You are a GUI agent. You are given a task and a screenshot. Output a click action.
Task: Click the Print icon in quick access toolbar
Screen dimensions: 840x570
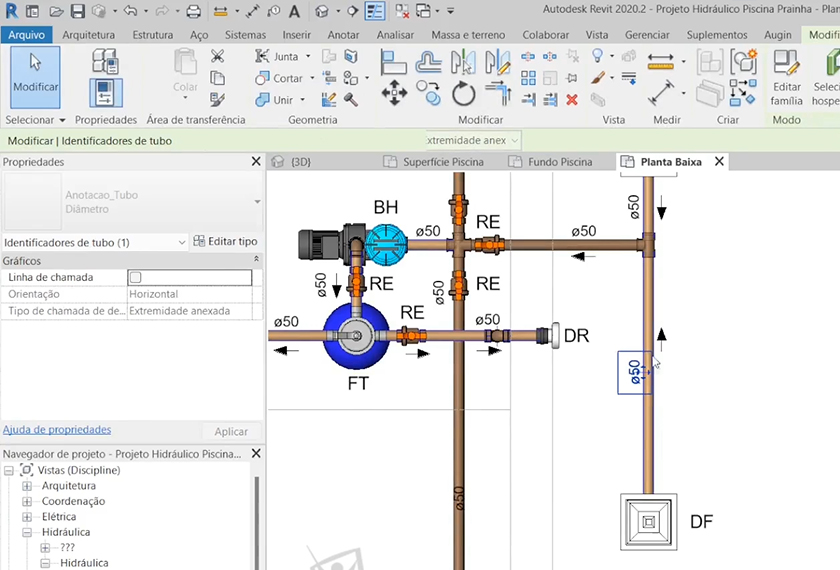tap(193, 12)
